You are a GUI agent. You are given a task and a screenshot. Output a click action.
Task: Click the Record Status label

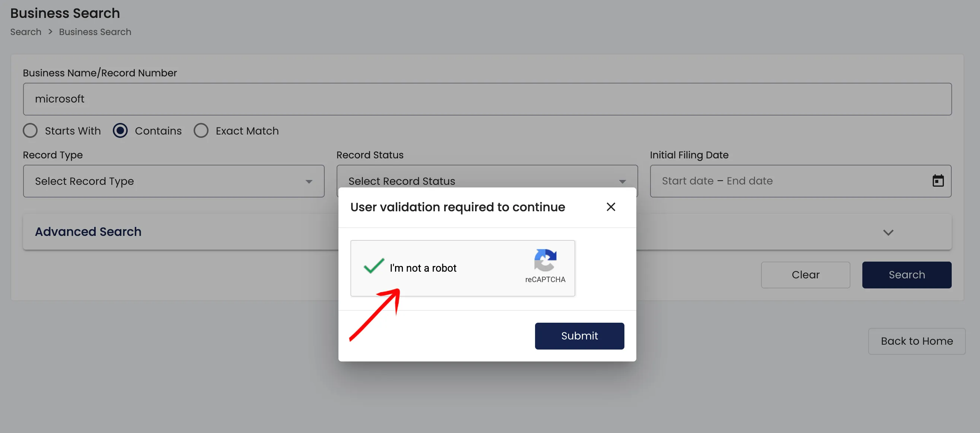coord(370,155)
